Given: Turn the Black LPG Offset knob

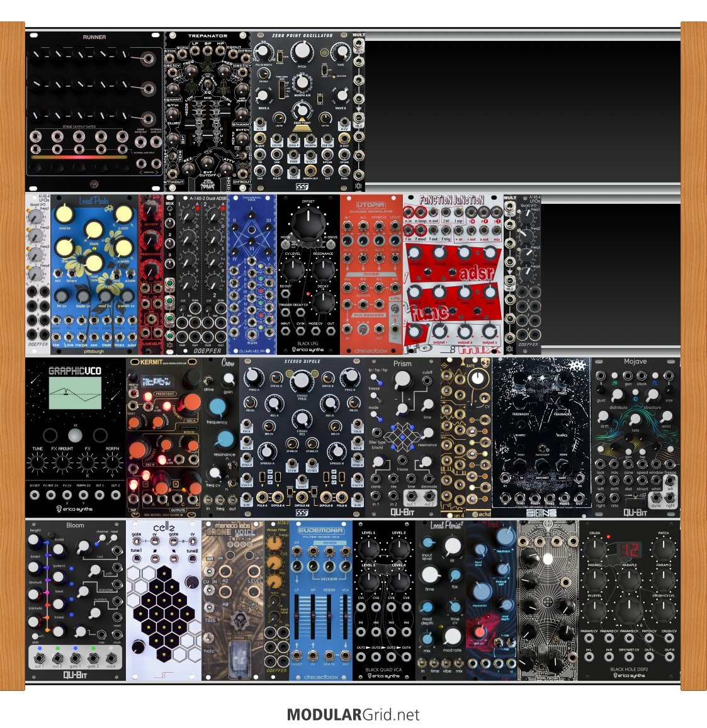Looking at the screenshot, I should click(x=308, y=223).
